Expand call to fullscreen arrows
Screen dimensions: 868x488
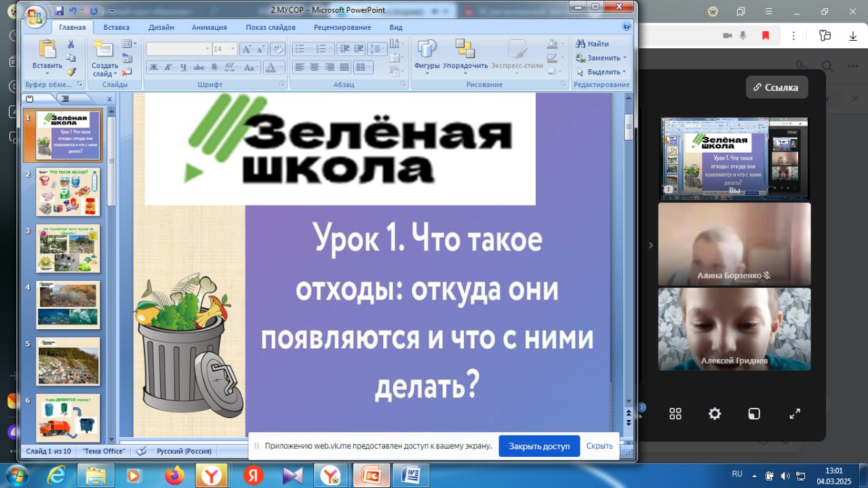point(795,413)
